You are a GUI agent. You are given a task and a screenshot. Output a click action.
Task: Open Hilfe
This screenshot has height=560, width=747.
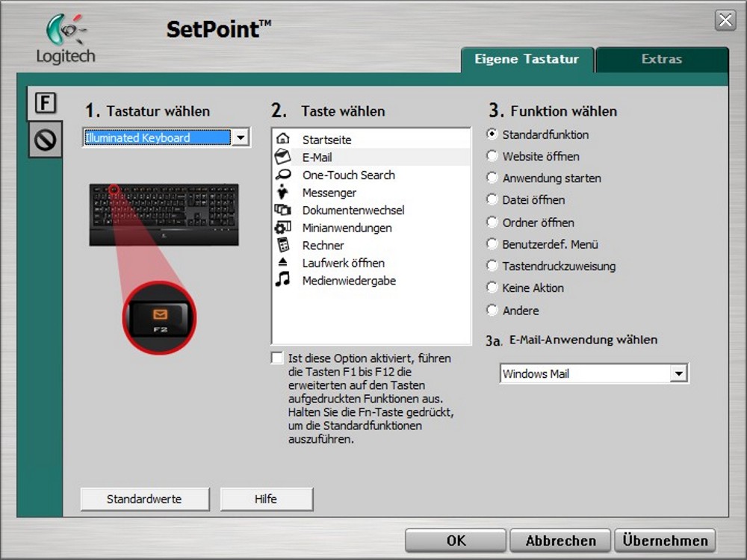click(267, 499)
